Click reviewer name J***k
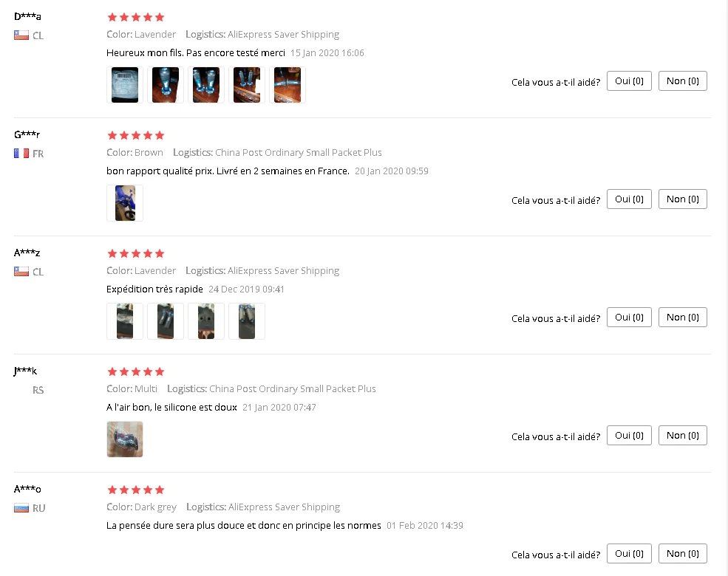The height and width of the screenshot is (576, 728). point(26,371)
